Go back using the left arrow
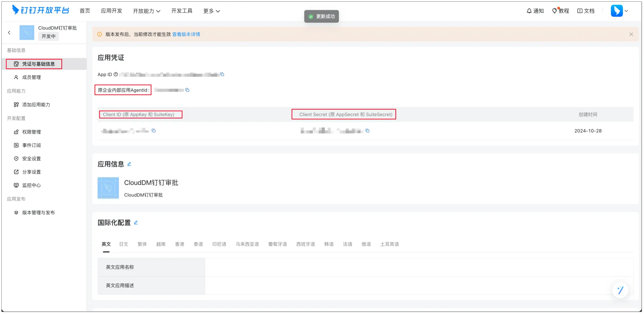The image size is (644, 314). coord(9,33)
